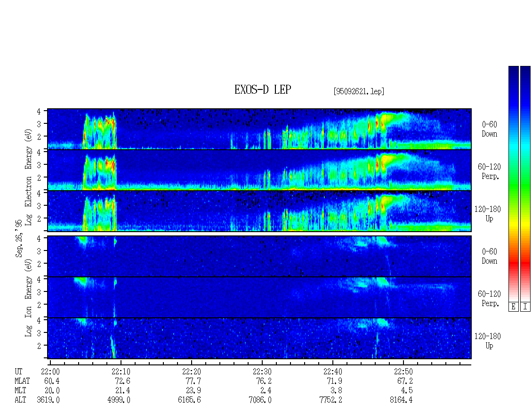Click MLAT value 60.4
This screenshot has height=412, width=532.
coord(52,381)
